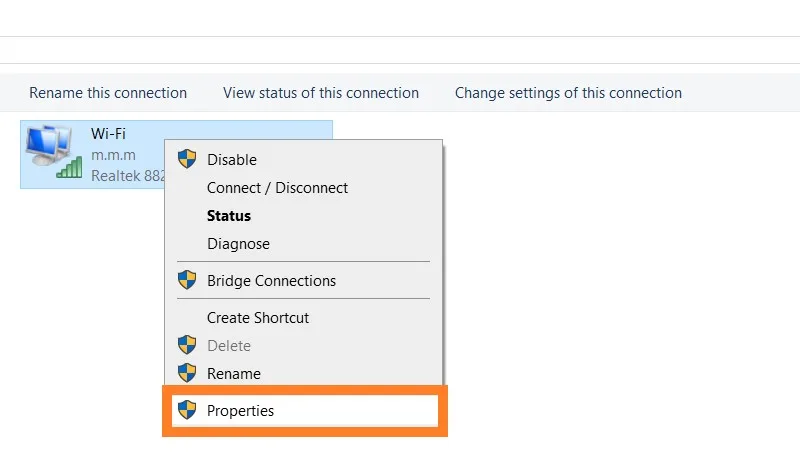Image resolution: width=800 pixels, height=454 pixels.
Task: Click Change settings of this connection
Action: [568, 93]
